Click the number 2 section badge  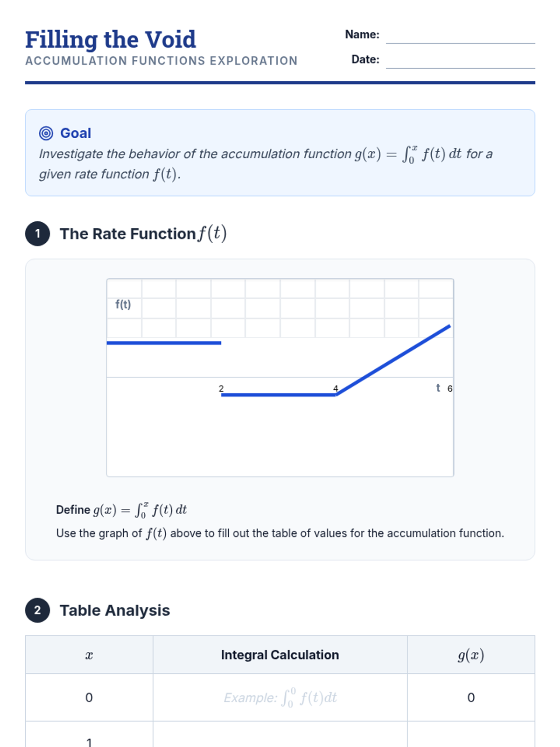pyautogui.click(x=38, y=610)
